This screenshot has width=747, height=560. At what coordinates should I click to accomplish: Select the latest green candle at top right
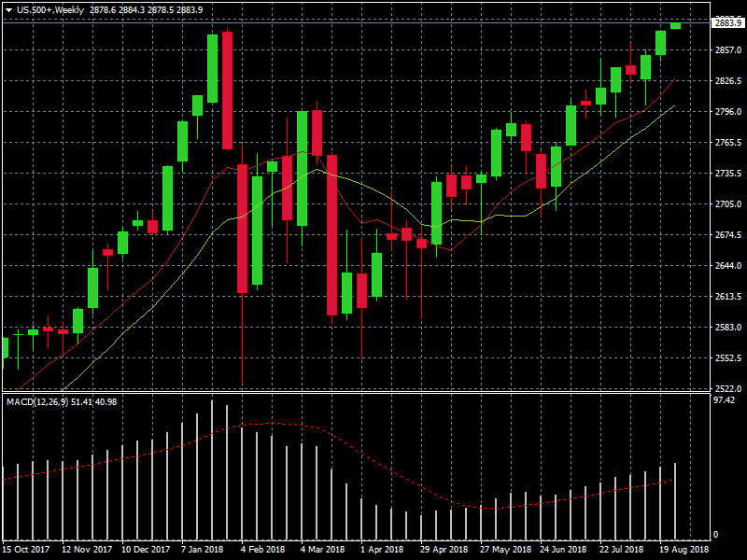pos(675,25)
